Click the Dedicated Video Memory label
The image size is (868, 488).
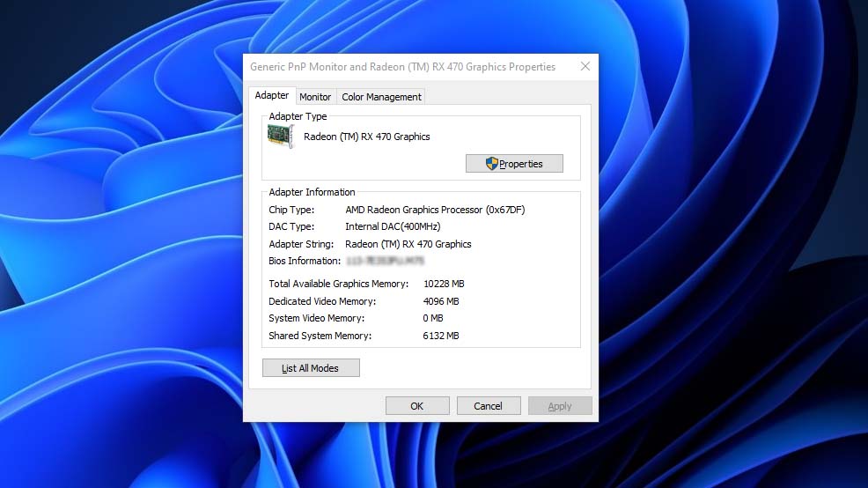pos(322,301)
